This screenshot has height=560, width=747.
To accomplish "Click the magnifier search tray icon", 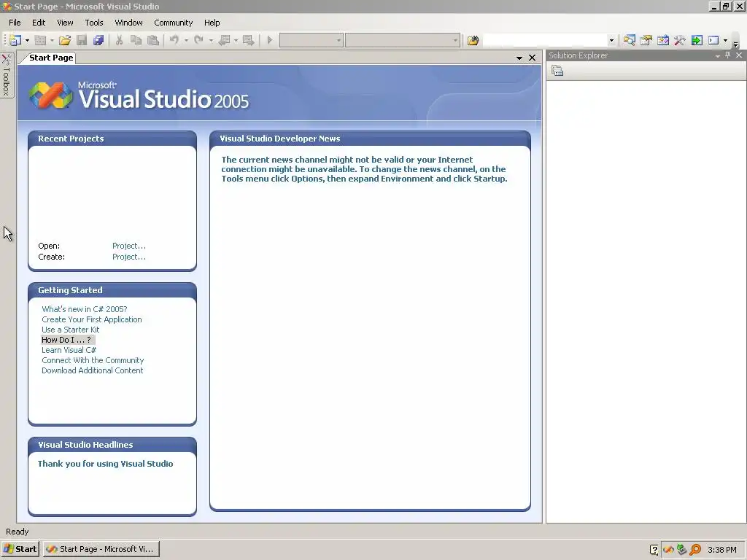I will 695,550.
